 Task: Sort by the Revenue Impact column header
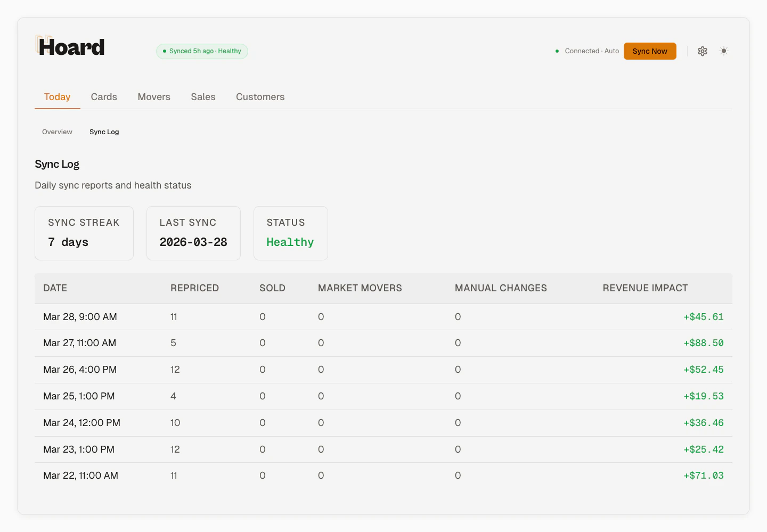(x=645, y=288)
